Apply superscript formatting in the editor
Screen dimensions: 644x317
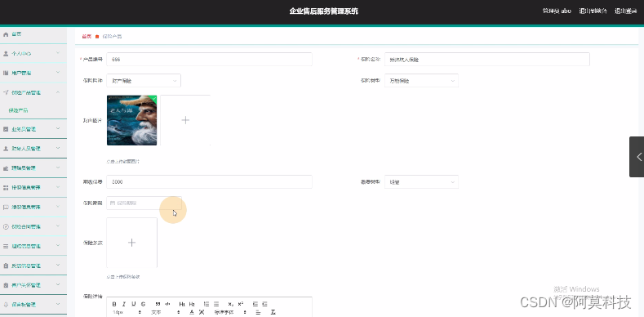pos(241,304)
